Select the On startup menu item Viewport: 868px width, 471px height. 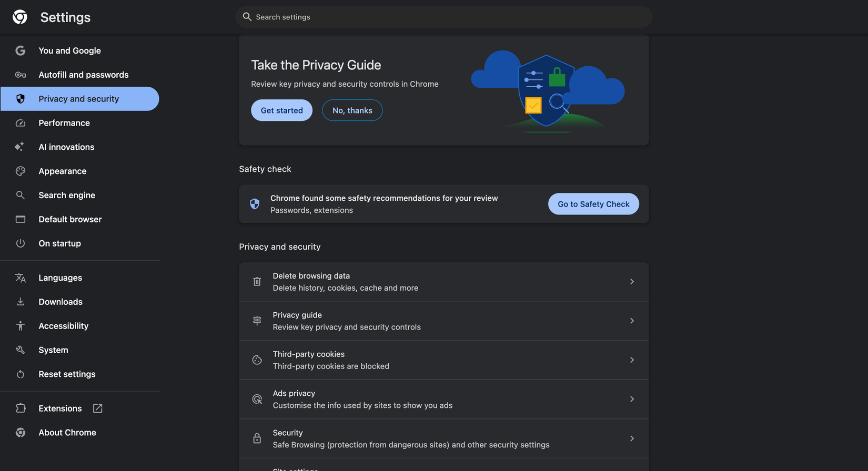[x=59, y=243]
